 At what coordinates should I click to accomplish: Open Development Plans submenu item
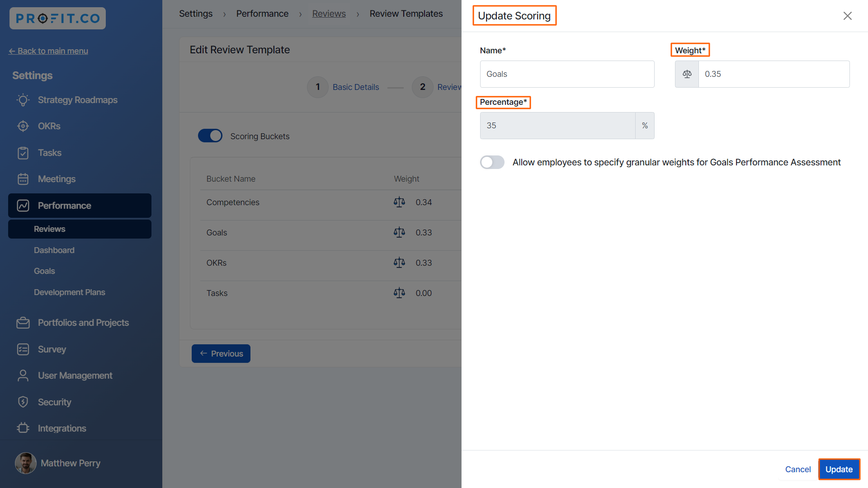(70, 292)
